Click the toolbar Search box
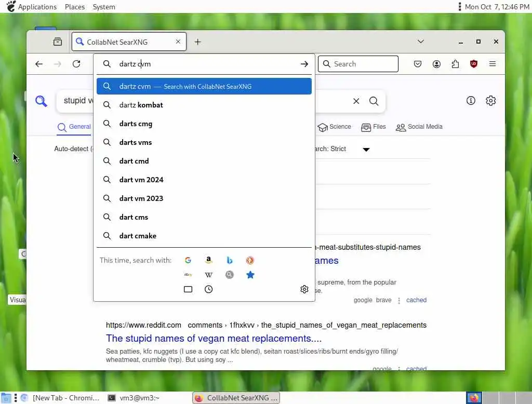The width and height of the screenshot is (532, 404). [358, 64]
